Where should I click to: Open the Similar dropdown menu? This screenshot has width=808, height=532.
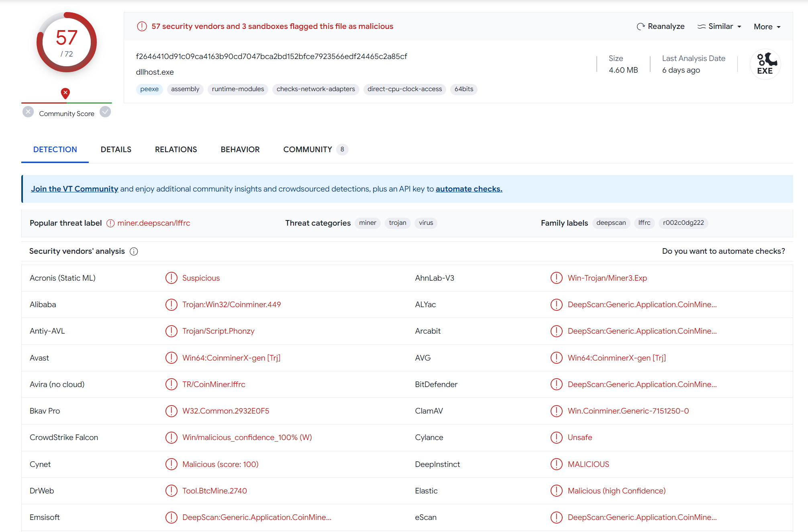pos(720,26)
